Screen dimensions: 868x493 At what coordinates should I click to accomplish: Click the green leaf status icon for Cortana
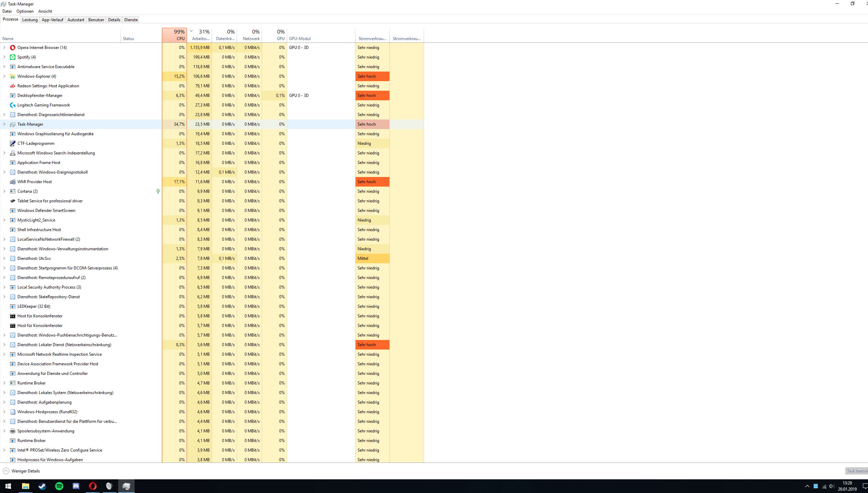158,191
